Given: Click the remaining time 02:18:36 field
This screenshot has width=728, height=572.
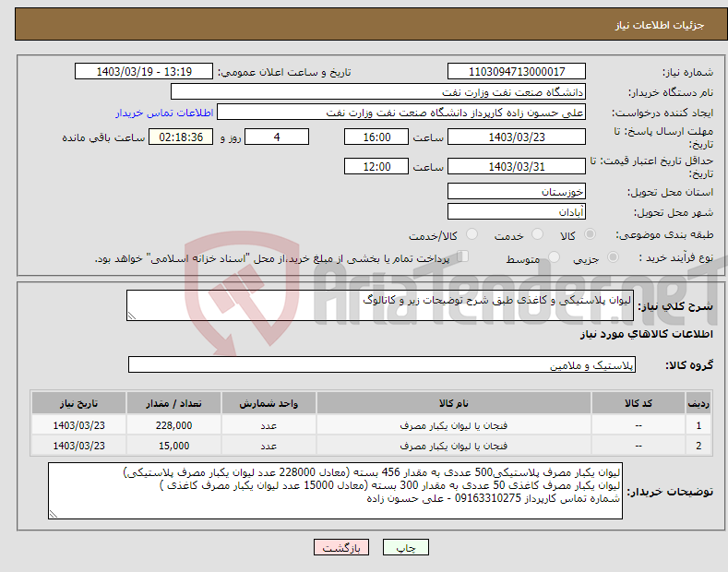Looking at the screenshot, I should point(181,137).
